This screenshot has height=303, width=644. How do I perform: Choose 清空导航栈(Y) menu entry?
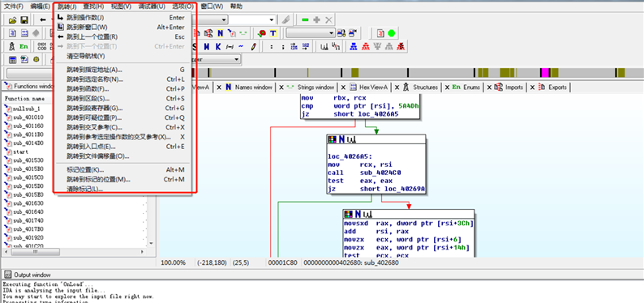pyautogui.click(x=122, y=56)
